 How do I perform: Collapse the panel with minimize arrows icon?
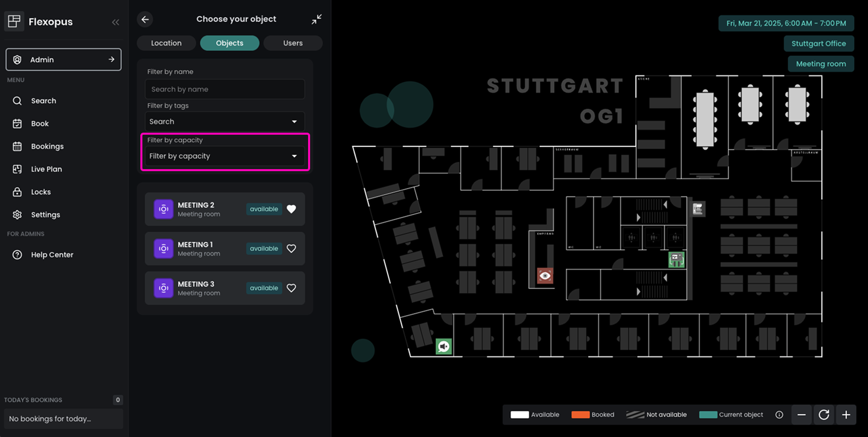pos(316,19)
